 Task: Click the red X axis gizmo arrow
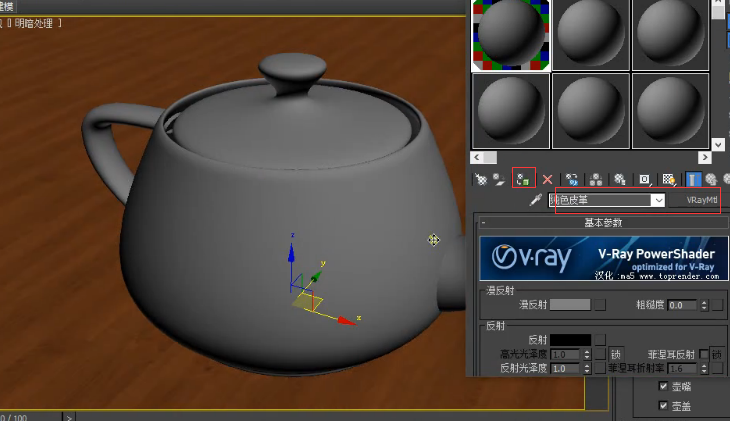coord(346,321)
